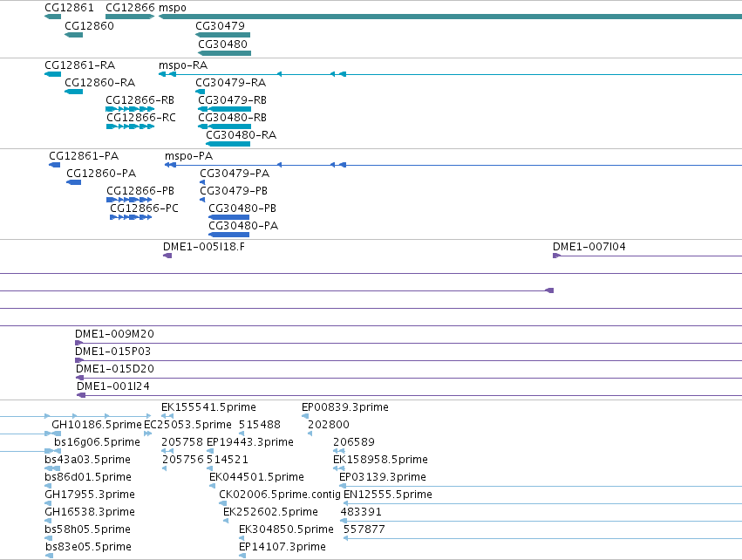
Task: Click the bs16g06.5prime EST label
Action: pyautogui.click(x=97, y=442)
